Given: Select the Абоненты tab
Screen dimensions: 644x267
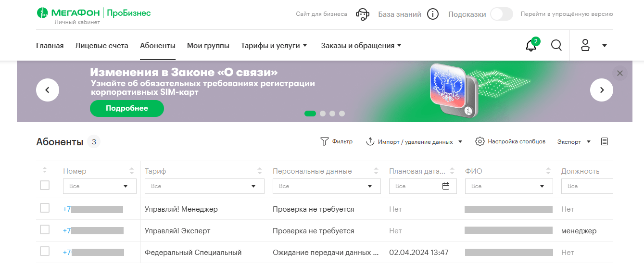Looking at the screenshot, I should tap(158, 46).
